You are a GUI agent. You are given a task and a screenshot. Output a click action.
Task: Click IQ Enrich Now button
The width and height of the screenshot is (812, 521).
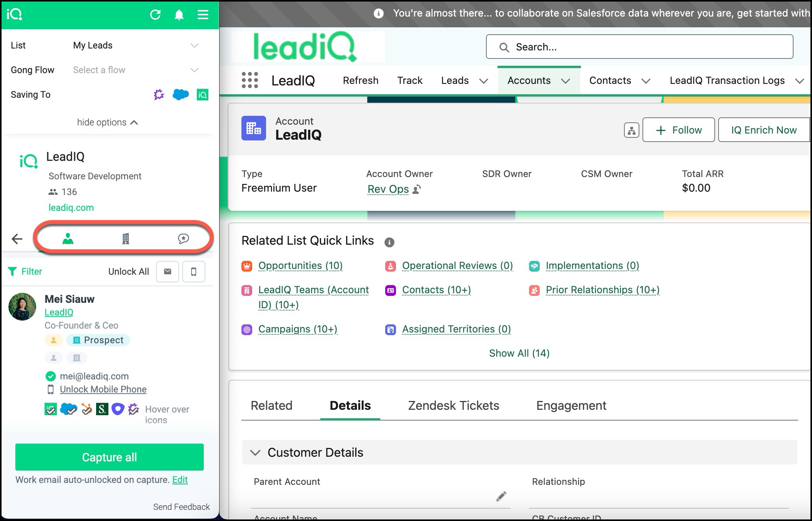[x=764, y=130]
